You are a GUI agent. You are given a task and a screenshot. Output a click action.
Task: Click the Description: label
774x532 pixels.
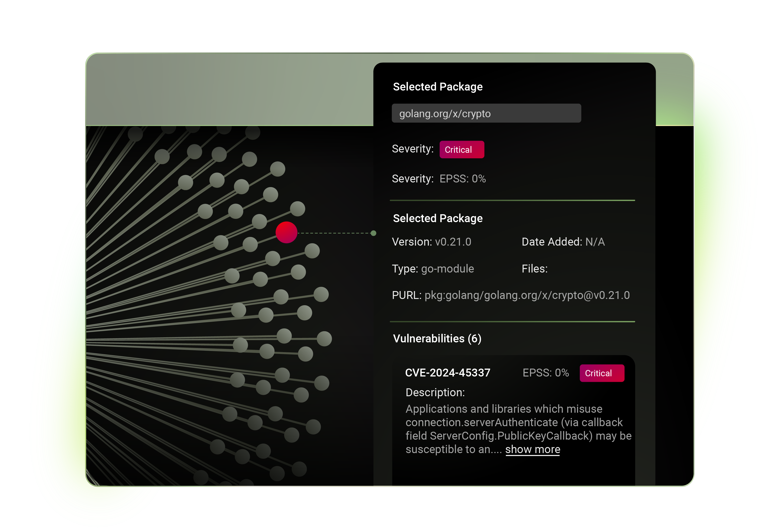click(435, 393)
